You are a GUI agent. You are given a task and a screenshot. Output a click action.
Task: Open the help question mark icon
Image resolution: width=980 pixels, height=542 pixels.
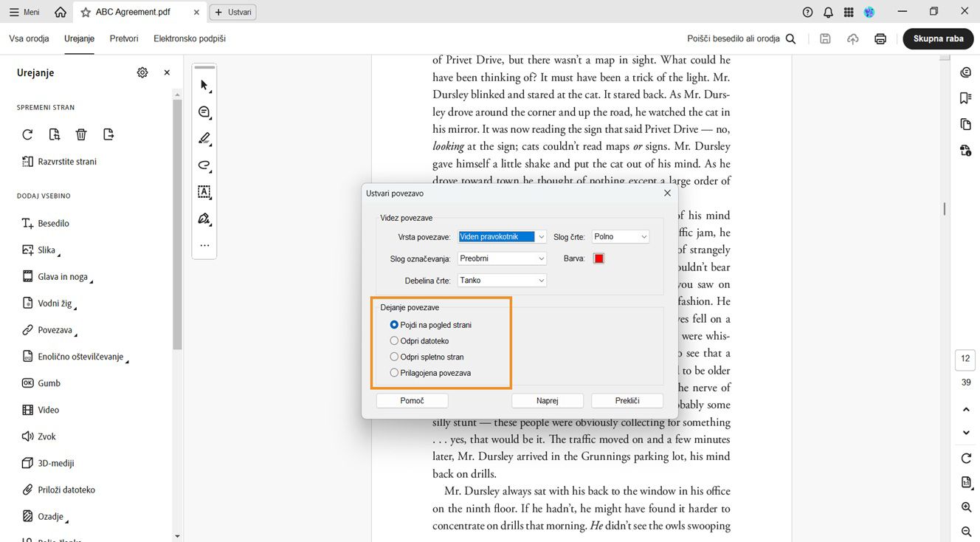(807, 12)
